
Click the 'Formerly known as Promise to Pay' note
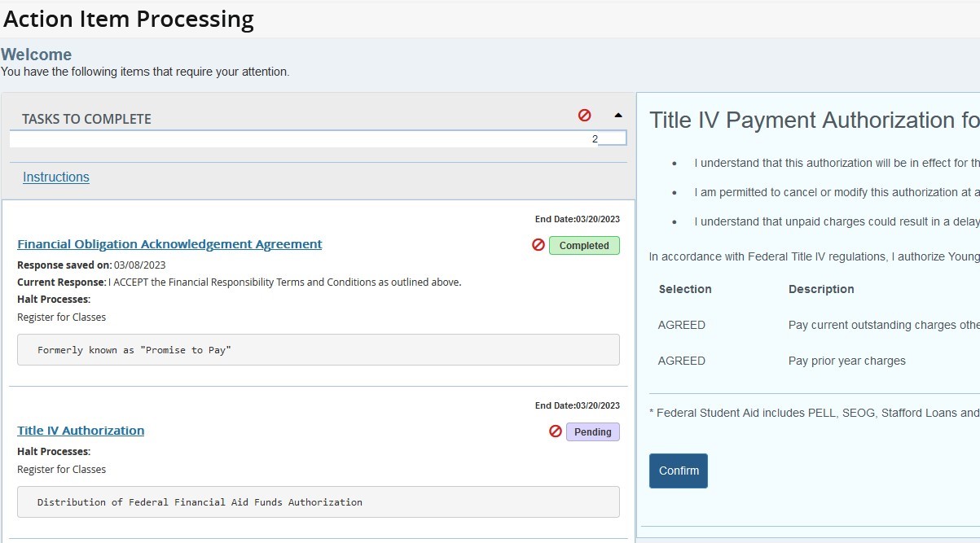(x=318, y=349)
